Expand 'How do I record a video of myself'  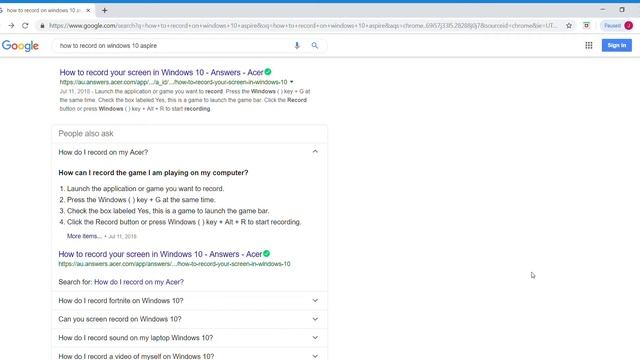[189, 356]
